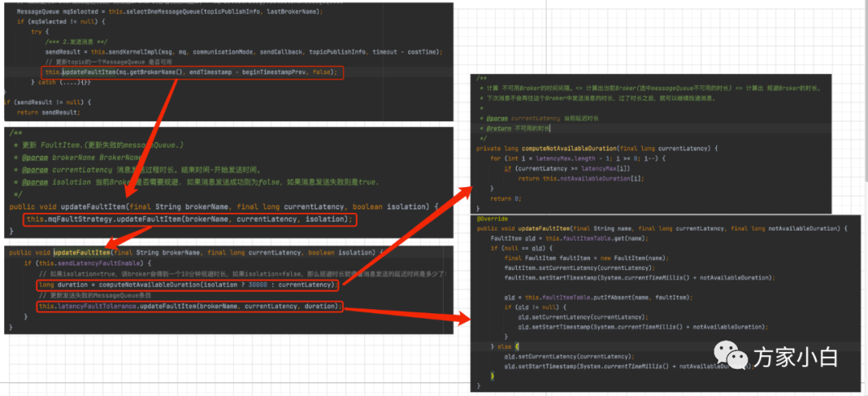Viewport: 868px width, 396px height.
Task: Click the boxed latencyFaultTolerance.updateFaultItem call
Action: point(190,306)
